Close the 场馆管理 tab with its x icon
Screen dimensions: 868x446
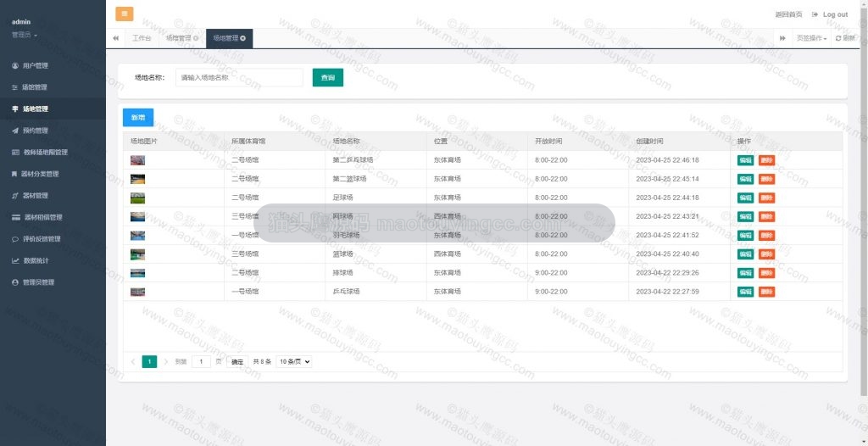196,38
